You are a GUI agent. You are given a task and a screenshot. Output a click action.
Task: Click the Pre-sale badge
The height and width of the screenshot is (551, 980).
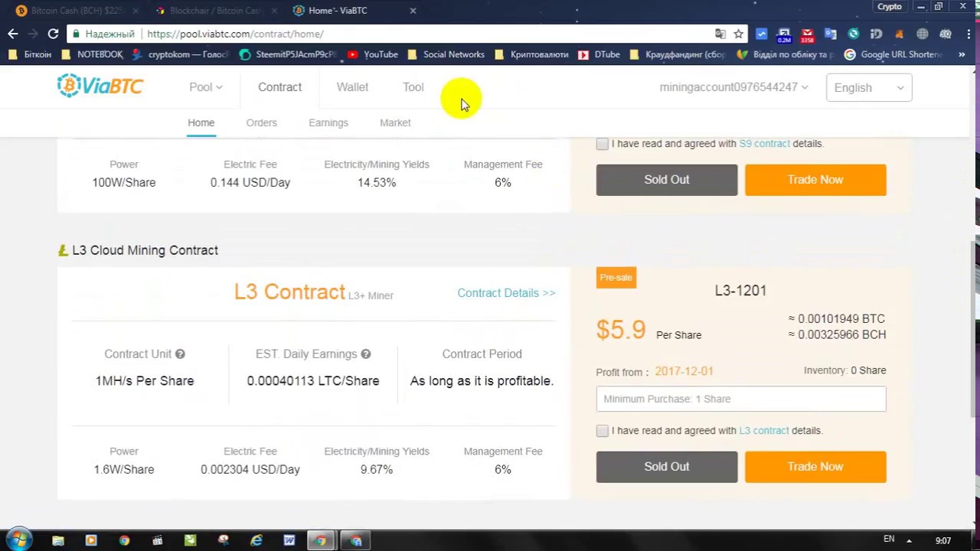616,278
